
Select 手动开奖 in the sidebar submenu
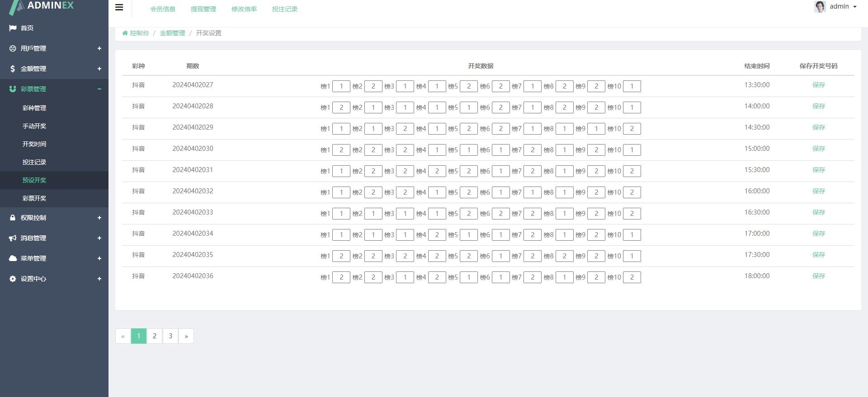(x=34, y=126)
